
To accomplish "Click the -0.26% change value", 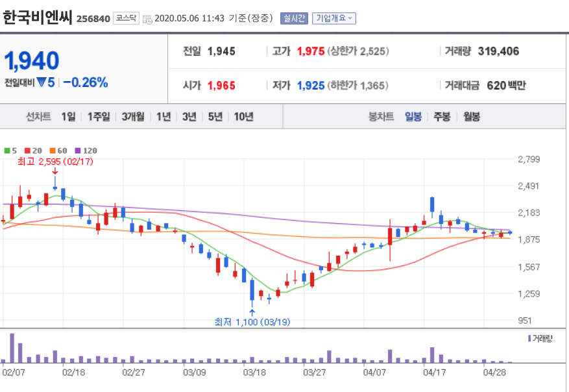I will point(86,82).
